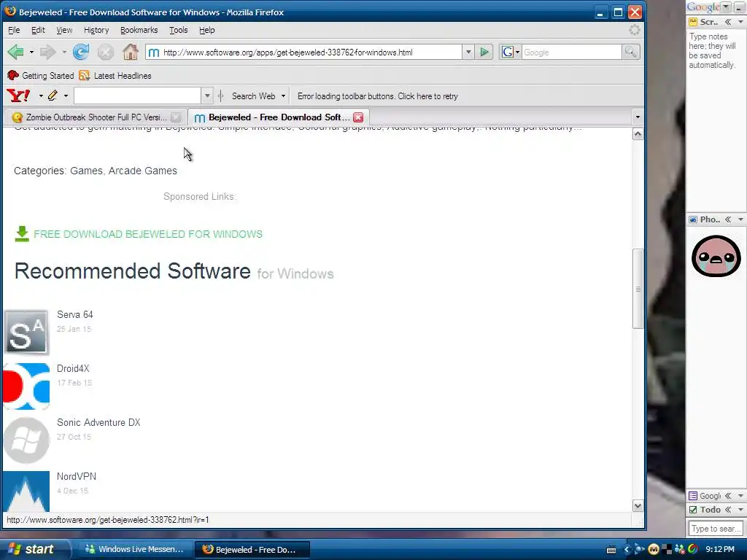Close the Bejeweled tab with its red X
The image size is (747, 560).
358,117
